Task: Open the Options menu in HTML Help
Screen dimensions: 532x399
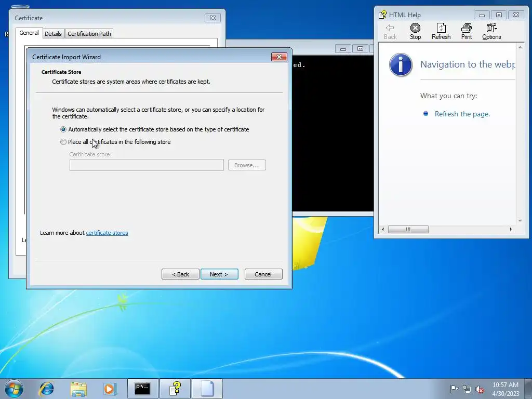Action: [x=491, y=31]
